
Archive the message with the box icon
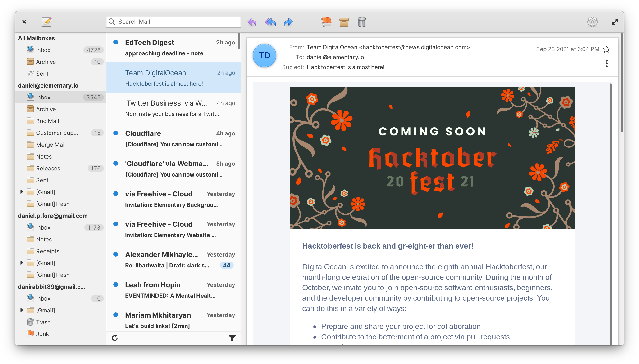[344, 22]
